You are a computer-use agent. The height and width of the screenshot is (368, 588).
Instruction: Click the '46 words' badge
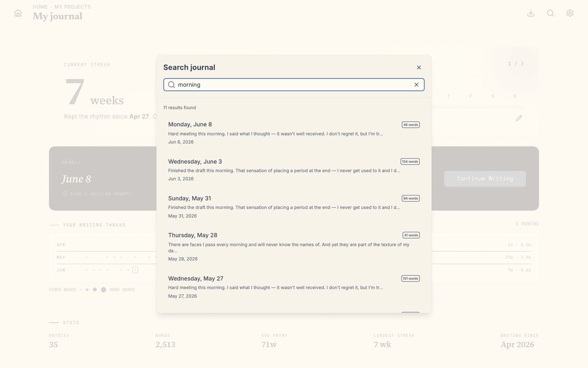411,125
